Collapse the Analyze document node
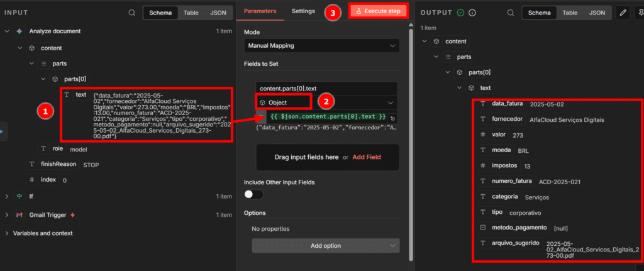This screenshot has width=644, height=271. coord(6,31)
